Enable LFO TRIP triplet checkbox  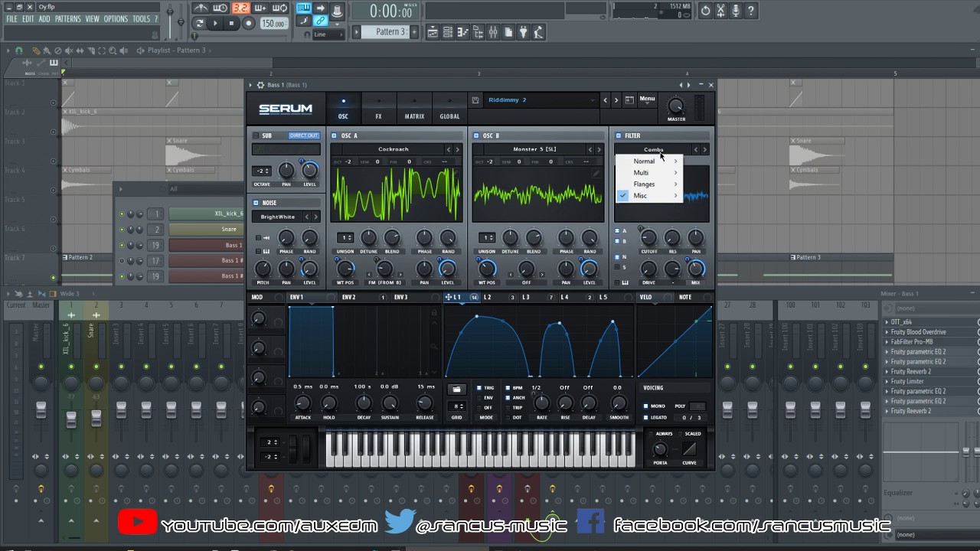[508, 408]
